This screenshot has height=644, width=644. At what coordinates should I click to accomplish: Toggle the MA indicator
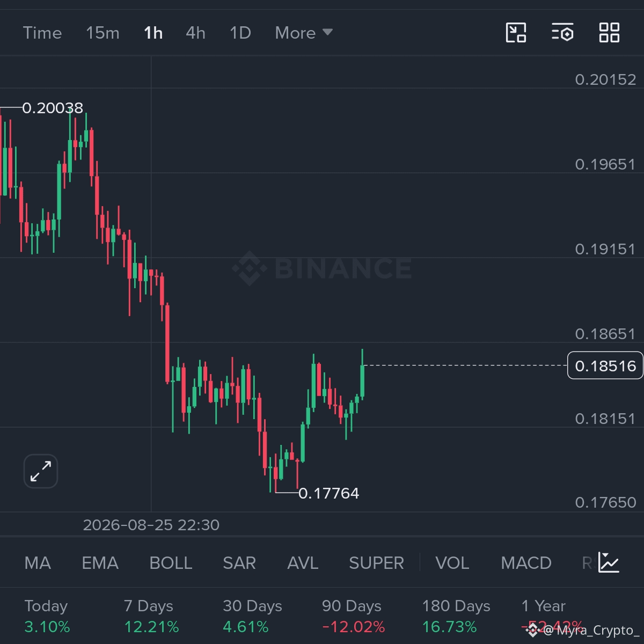point(38,563)
